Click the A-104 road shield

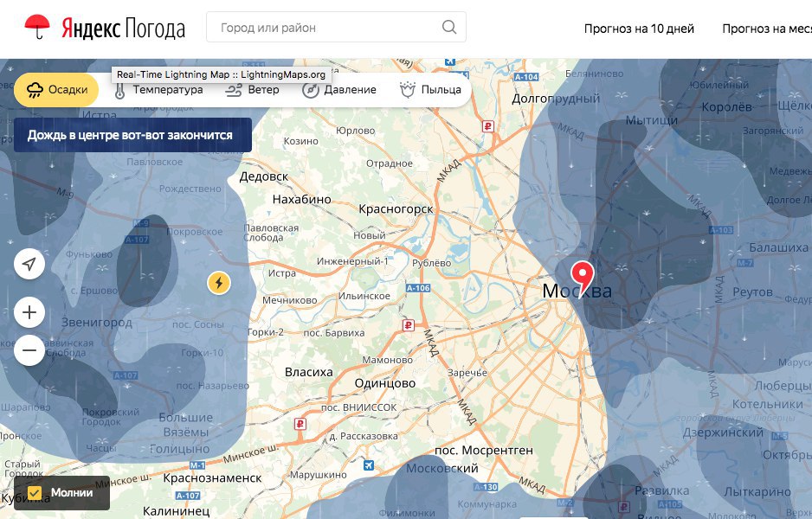click(526, 77)
